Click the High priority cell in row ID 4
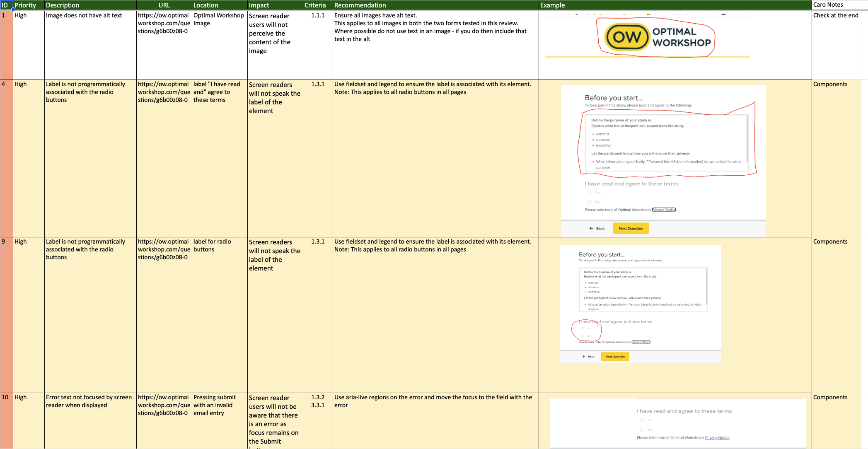This screenshot has height=449, width=868. pos(29,158)
